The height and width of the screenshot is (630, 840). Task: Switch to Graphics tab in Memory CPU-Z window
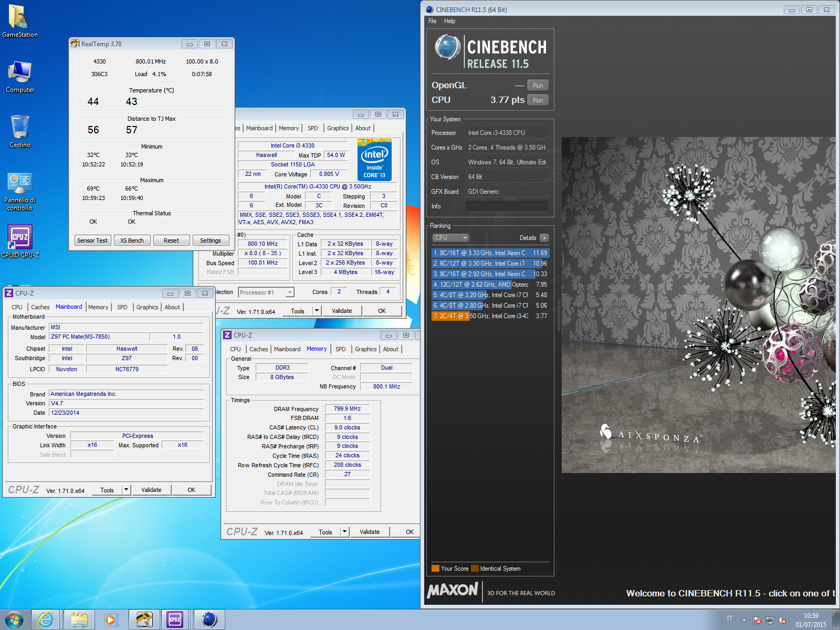coord(365,349)
